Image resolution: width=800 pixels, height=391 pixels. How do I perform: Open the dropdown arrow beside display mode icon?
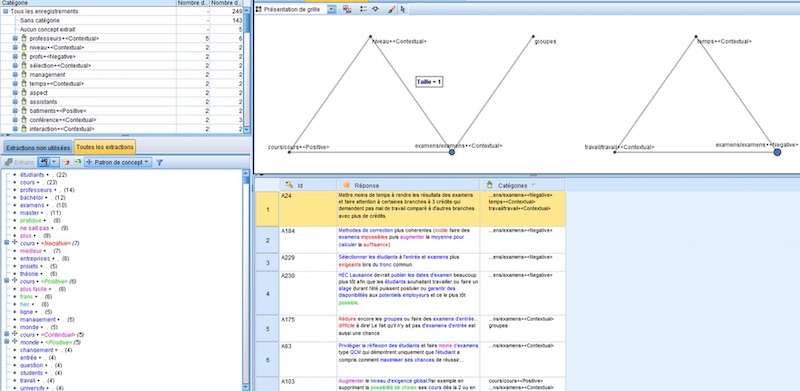54,162
